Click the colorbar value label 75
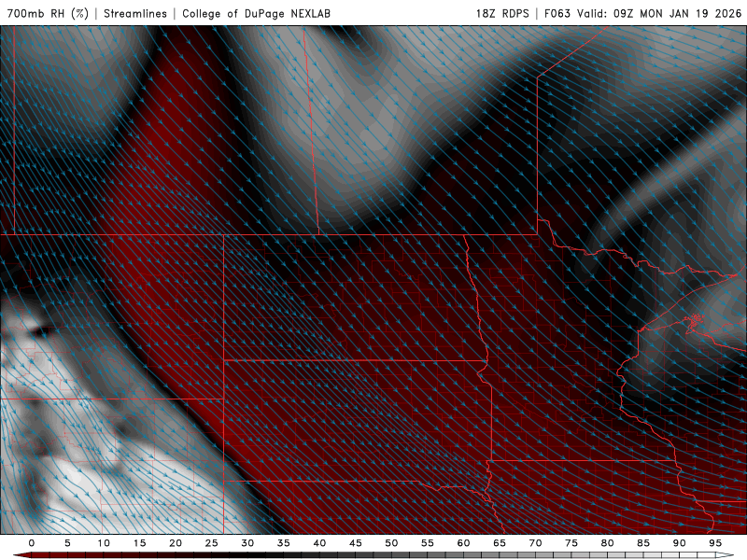 click(x=571, y=543)
